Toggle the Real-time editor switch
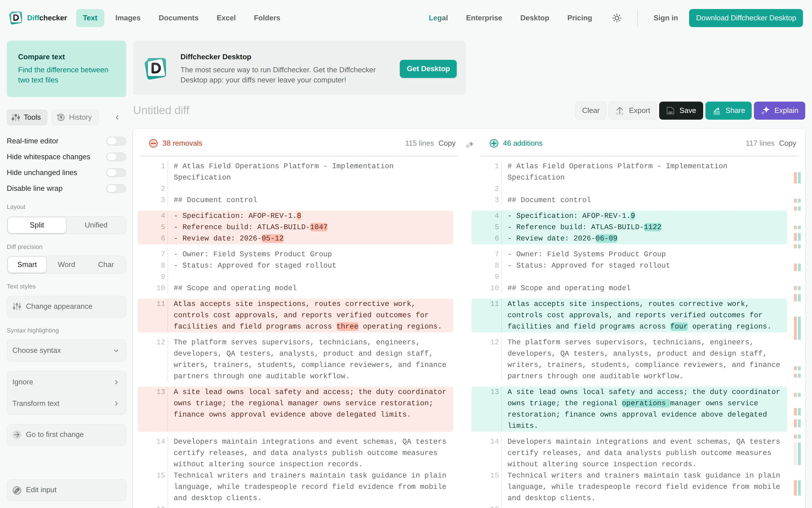 coord(116,141)
